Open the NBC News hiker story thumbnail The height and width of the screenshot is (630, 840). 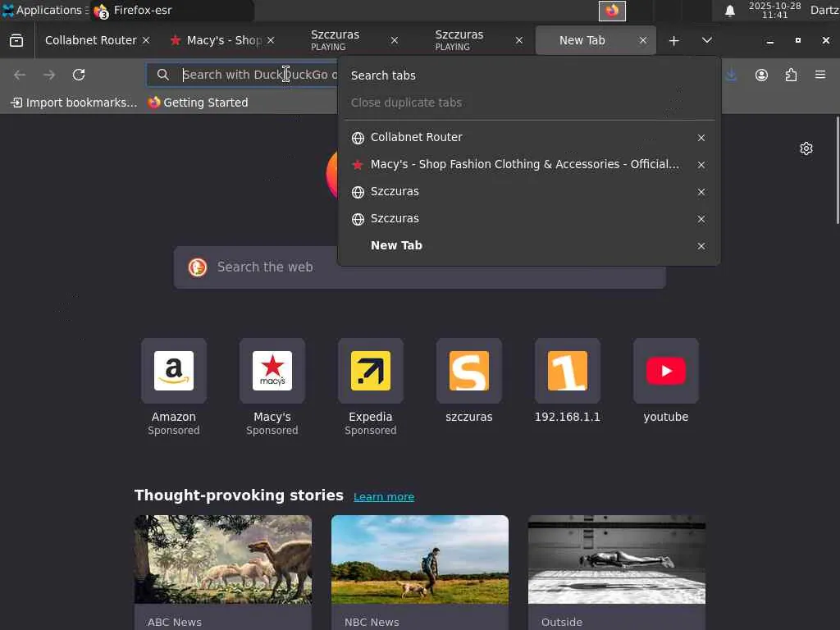point(419,559)
